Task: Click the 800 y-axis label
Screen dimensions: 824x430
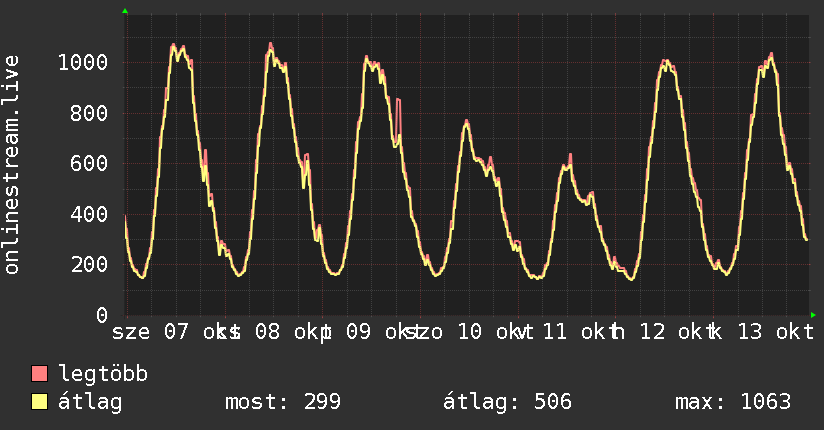Action: pyautogui.click(x=89, y=114)
